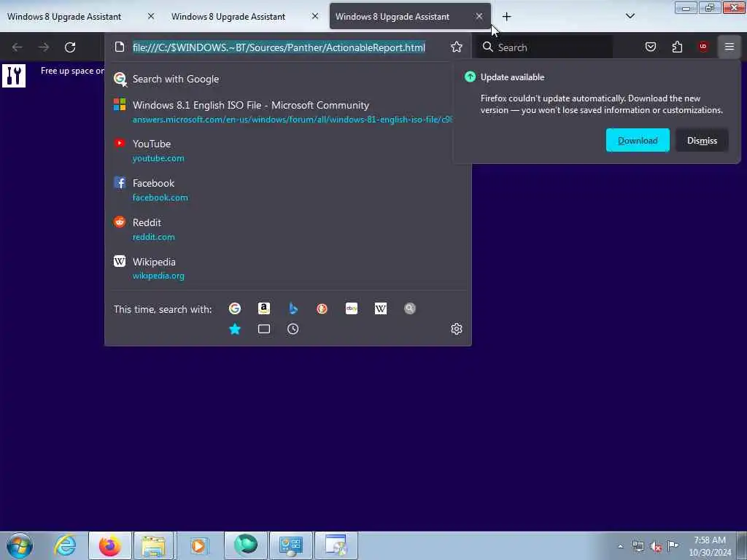This screenshot has width=747, height=560.
Task: Go back to previous page
Action: click(x=18, y=47)
